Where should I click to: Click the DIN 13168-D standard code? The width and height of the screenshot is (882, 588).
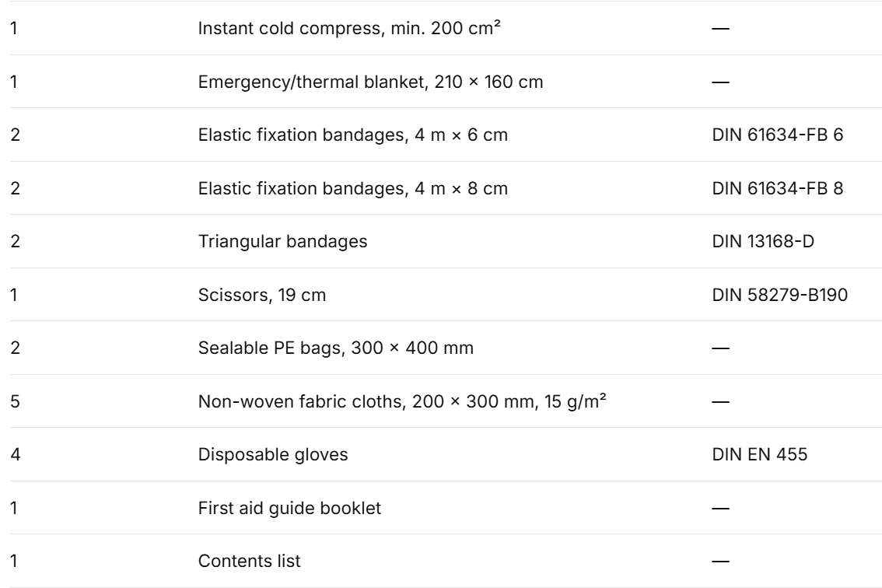pos(763,241)
